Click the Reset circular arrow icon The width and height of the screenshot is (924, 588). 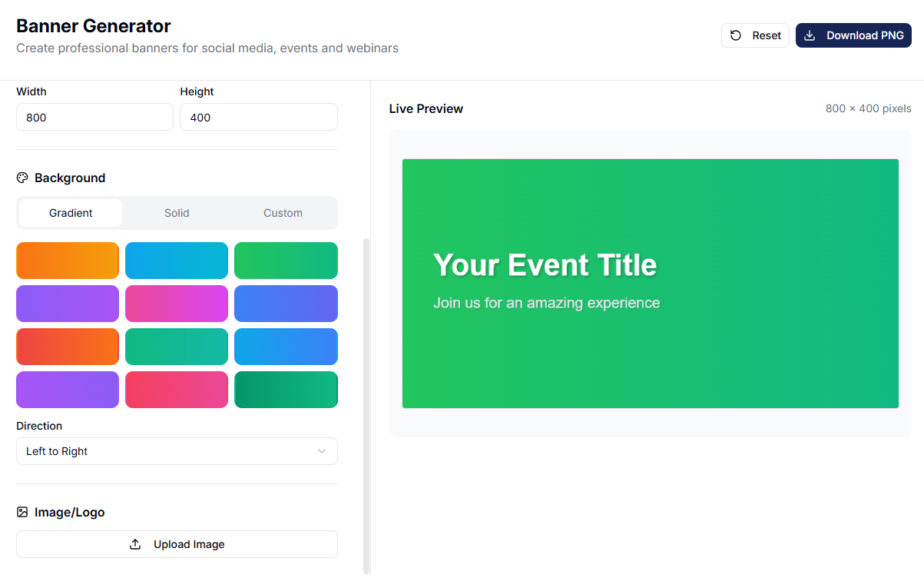tap(736, 35)
